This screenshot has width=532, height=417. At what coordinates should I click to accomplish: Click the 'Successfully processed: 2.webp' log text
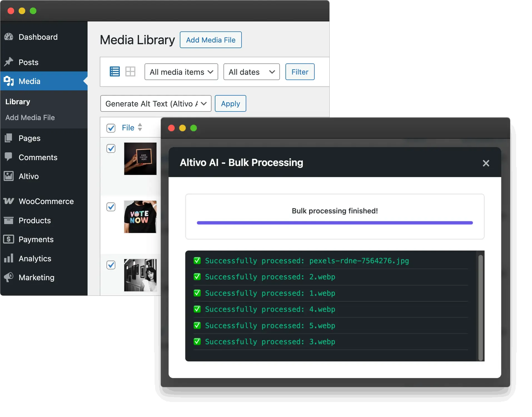point(270,277)
